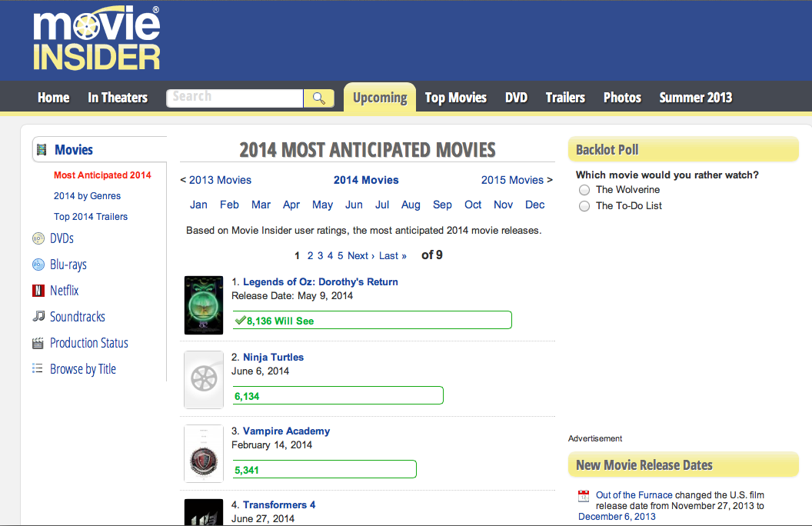
Task: Click inside the Search text field
Action: coord(235,98)
